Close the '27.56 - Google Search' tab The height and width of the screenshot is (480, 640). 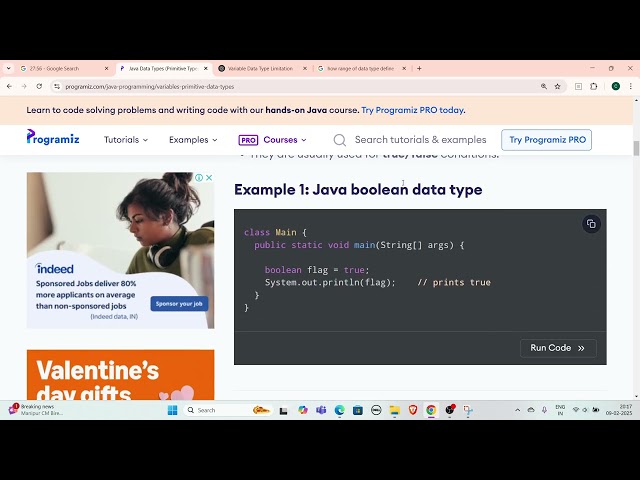(107, 69)
